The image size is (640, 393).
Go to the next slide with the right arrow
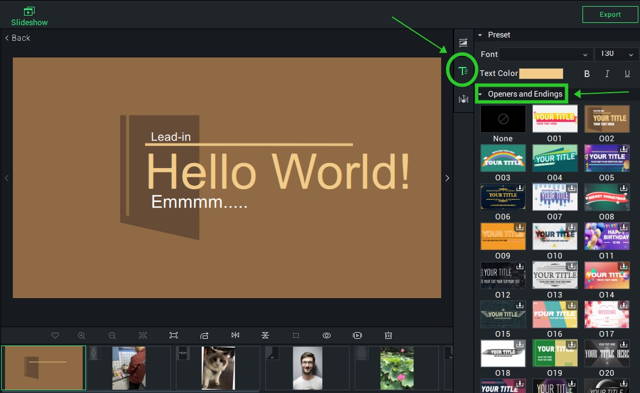coord(447,178)
